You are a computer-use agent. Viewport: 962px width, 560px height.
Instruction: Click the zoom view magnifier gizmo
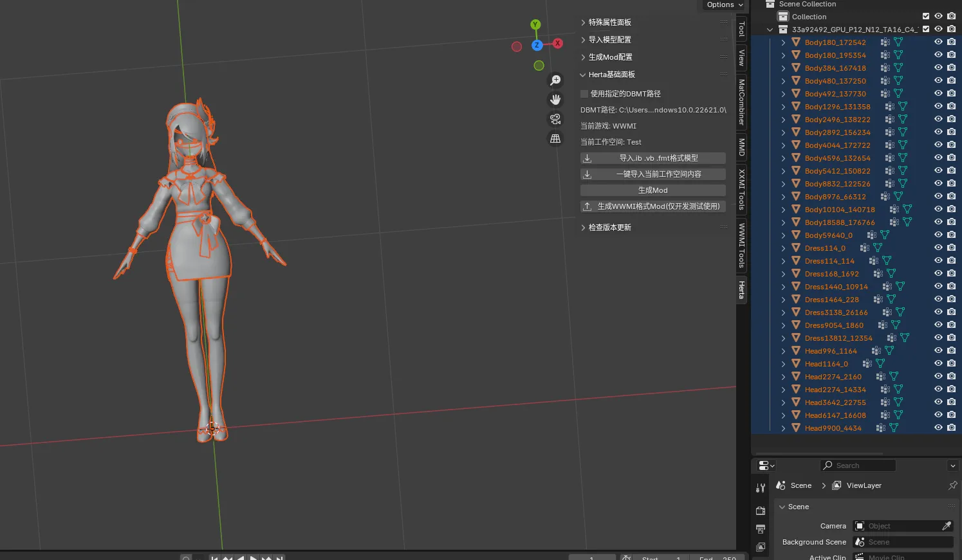555,80
